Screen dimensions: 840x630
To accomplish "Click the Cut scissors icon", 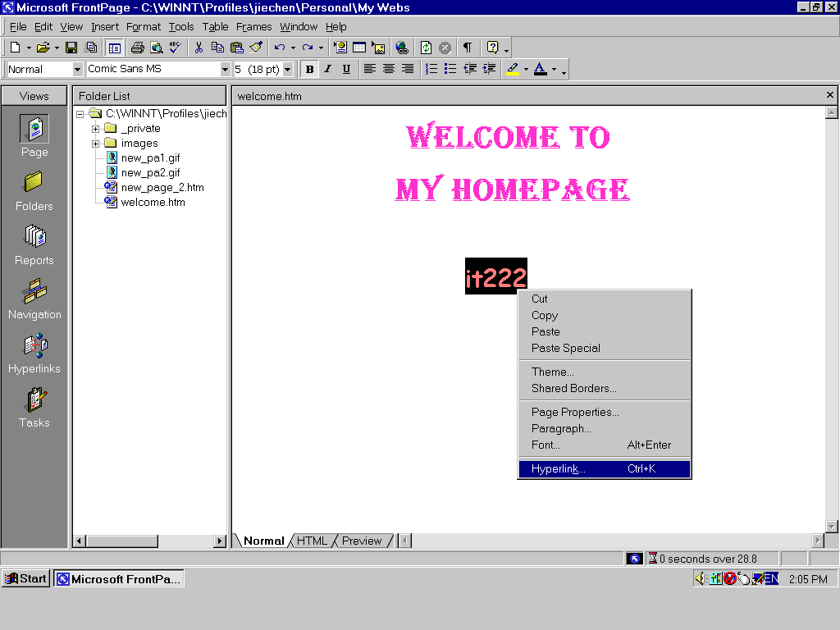I will [199, 48].
